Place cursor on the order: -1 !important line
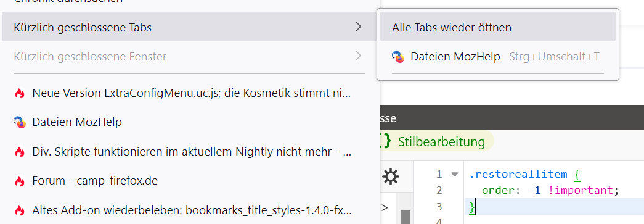 (550, 190)
